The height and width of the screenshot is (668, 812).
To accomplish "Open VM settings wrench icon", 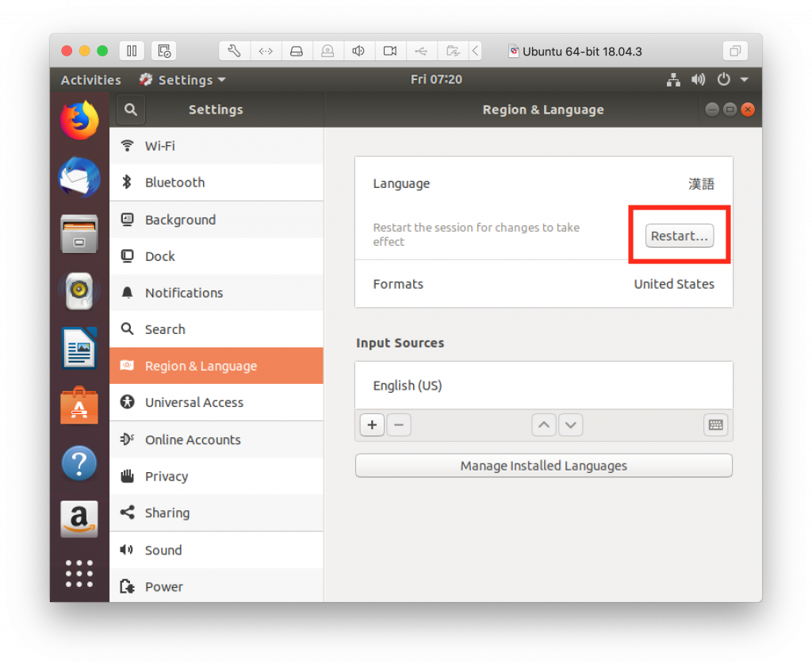I will pos(234,51).
